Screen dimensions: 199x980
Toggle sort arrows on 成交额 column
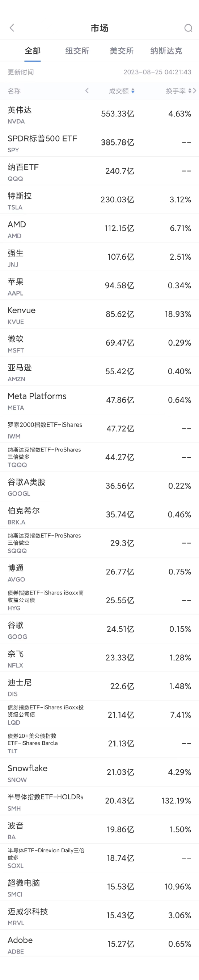pyautogui.click(x=132, y=91)
